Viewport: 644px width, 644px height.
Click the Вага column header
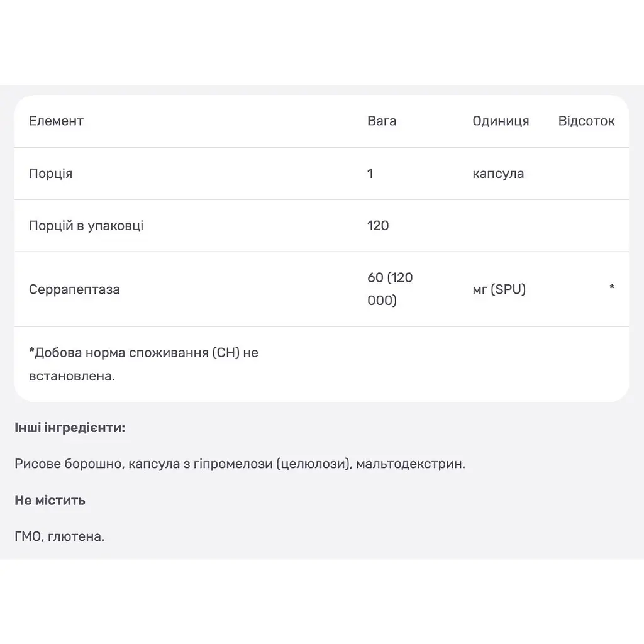pyautogui.click(x=382, y=121)
